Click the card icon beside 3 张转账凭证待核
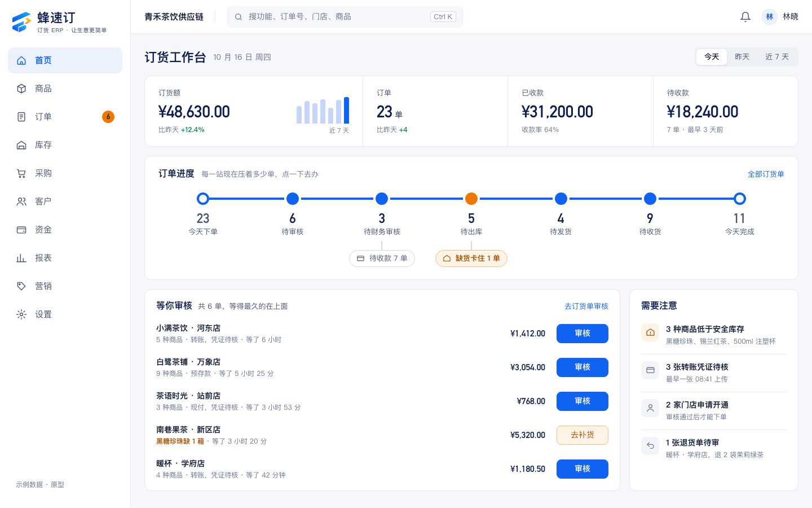Screen dimensions: 812x508 pos(650,370)
